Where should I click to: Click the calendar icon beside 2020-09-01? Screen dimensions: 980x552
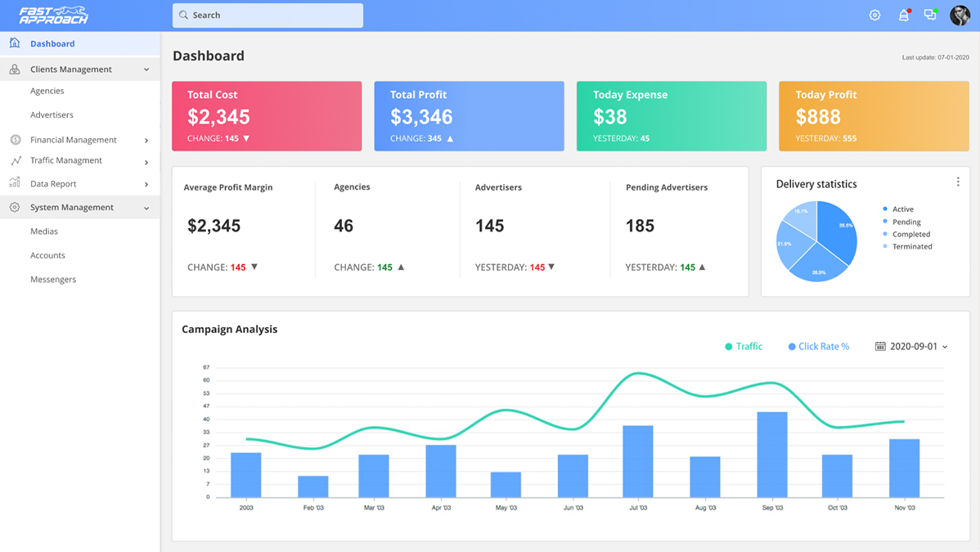[880, 347]
